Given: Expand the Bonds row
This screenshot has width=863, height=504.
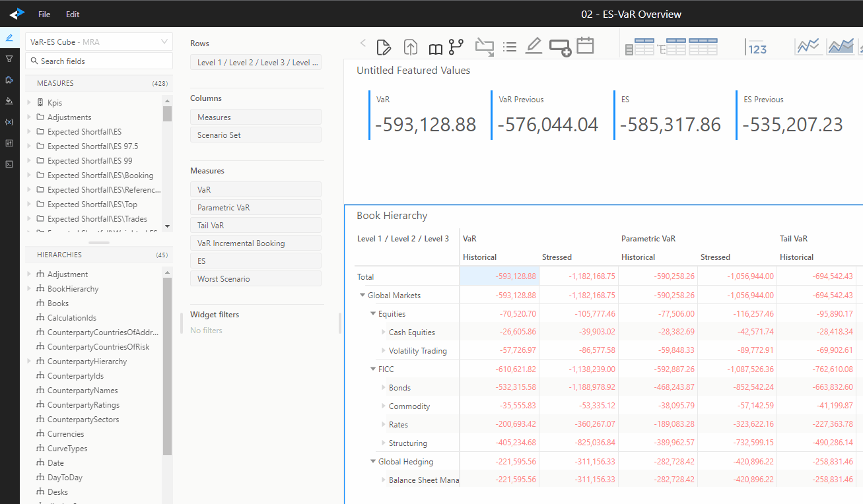Looking at the screenshot, I should point(384,388).
